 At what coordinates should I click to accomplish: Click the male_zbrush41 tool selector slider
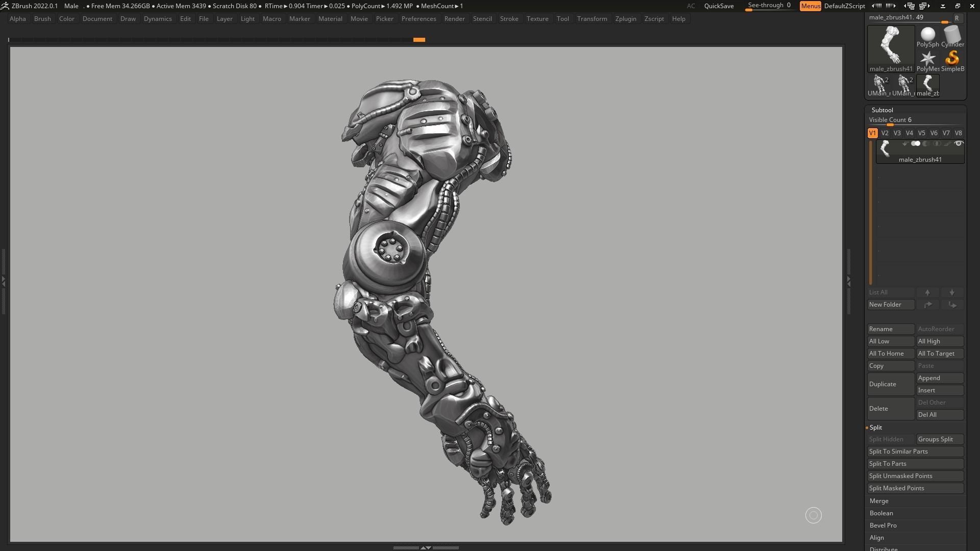pos(909,18)
